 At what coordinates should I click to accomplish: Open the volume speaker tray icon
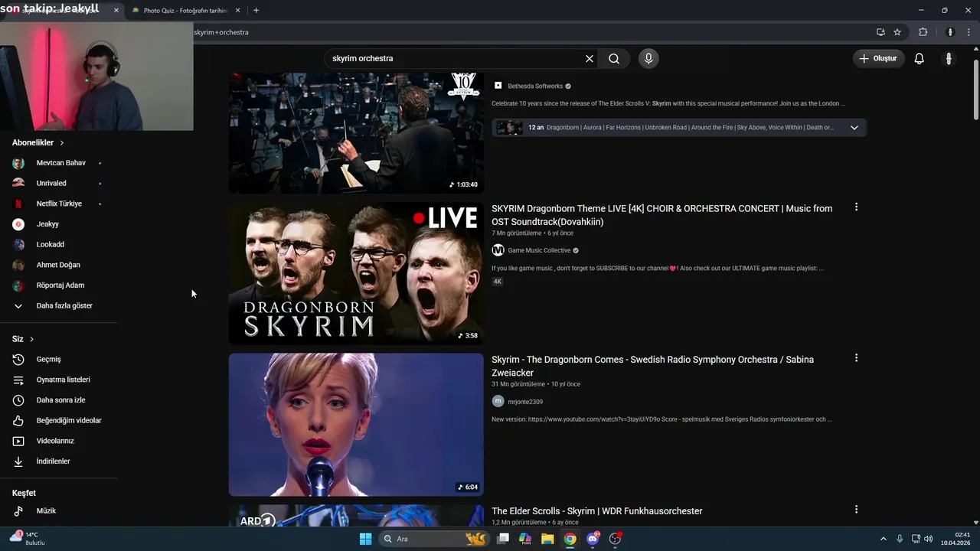click(x=928, y=539)
